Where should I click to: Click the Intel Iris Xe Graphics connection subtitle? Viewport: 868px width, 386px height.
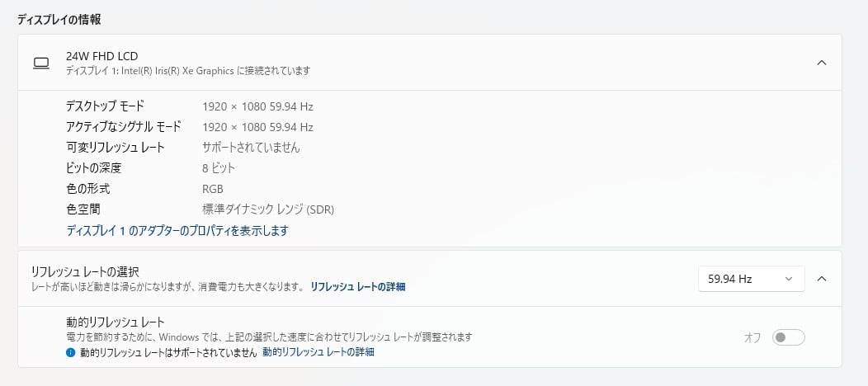(x=187, y=71)
